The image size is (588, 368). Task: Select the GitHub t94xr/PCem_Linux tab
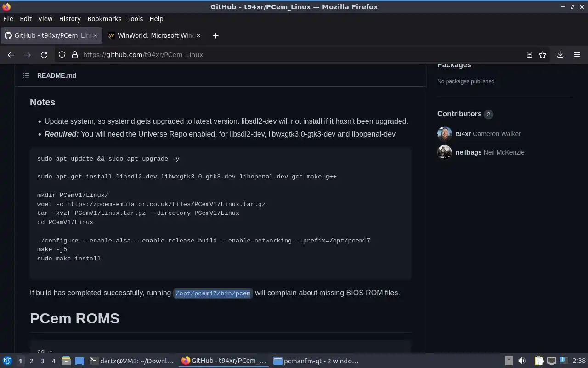tap(51, 35)
